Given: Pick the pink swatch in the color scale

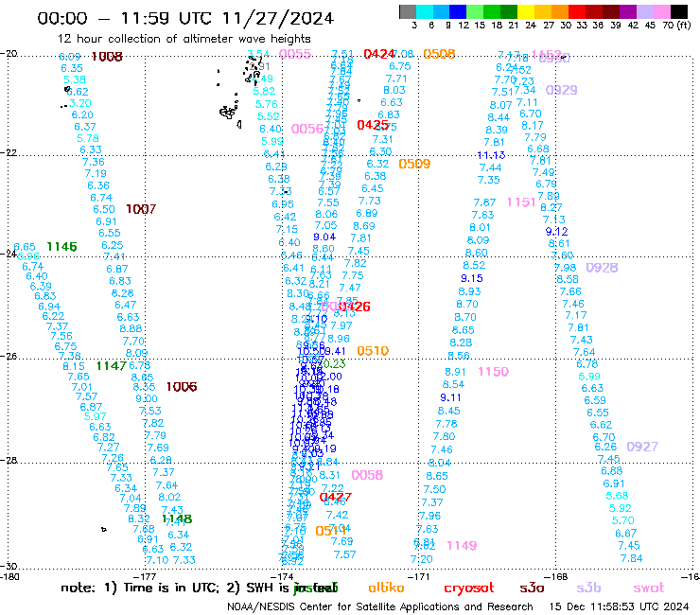Looking at the screenshot, I should click(x=662, y=11).
